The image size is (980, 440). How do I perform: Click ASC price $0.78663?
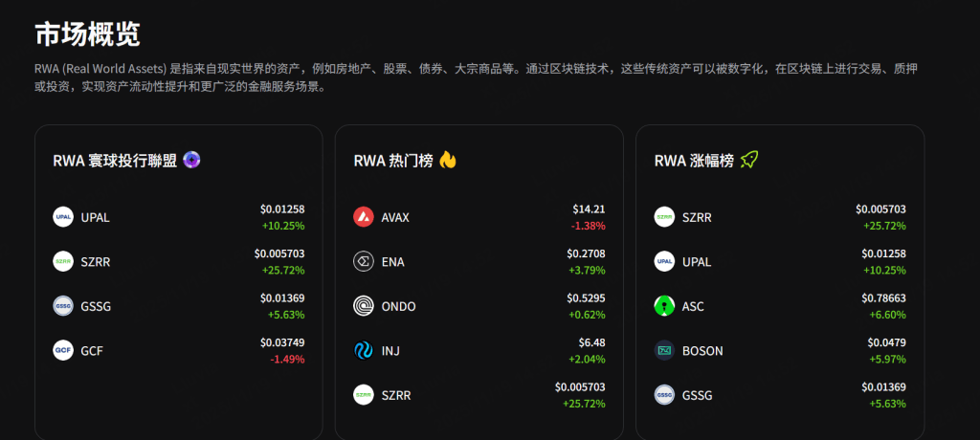[x=883, y=298]
